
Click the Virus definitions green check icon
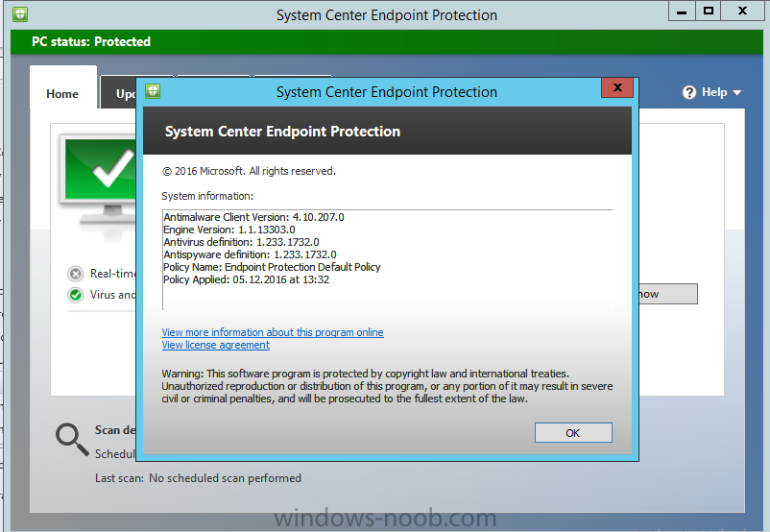coord(76,295)
